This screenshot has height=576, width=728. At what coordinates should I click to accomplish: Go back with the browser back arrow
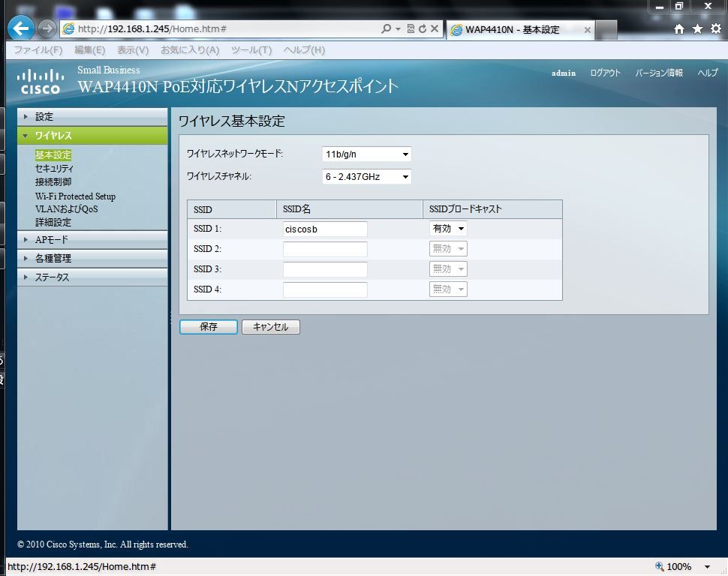pyautogui.click(x=21, y=28)
